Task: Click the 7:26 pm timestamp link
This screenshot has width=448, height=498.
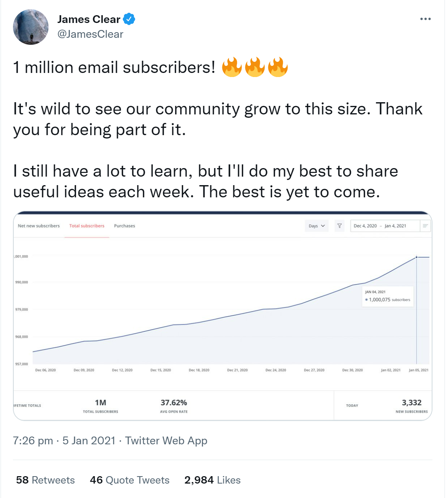Action: tap(33, 441)
